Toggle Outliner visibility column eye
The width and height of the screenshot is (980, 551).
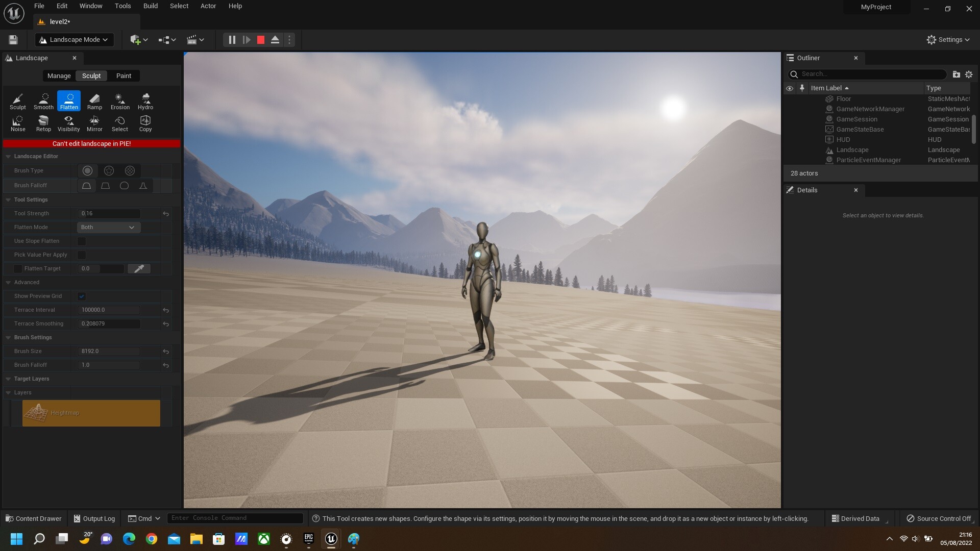[x=790, y=88]
